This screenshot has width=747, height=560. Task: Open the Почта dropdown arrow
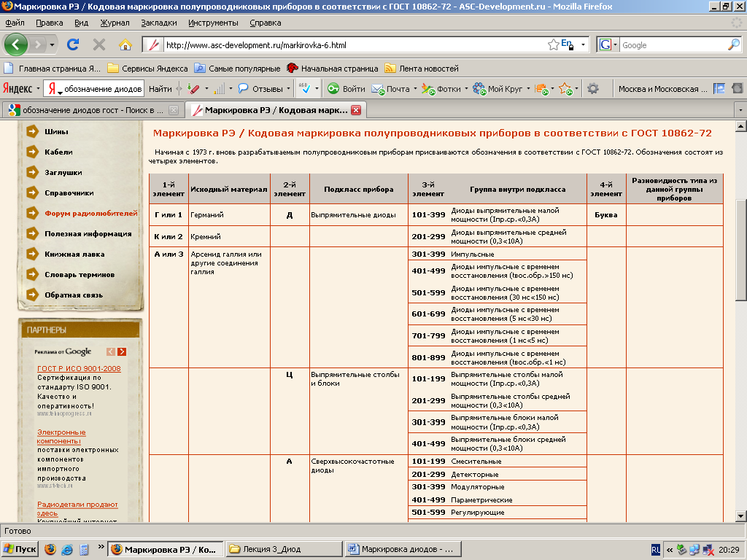tap(415, 89)
